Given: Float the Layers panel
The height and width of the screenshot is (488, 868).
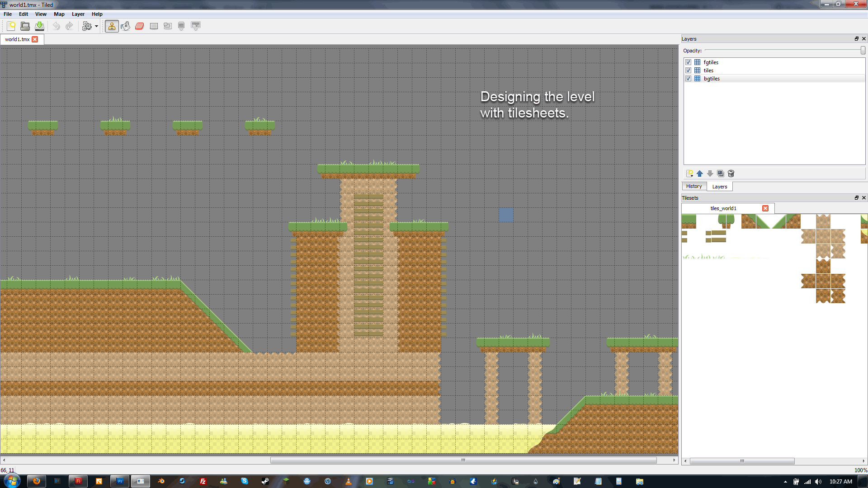Looking at the screenshot, I should point(856,39).
